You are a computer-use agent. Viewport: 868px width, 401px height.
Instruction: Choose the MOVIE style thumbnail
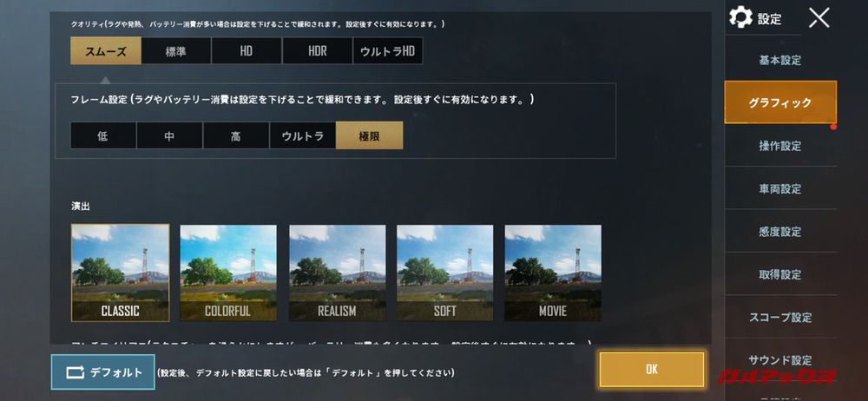tap(552, 273)
